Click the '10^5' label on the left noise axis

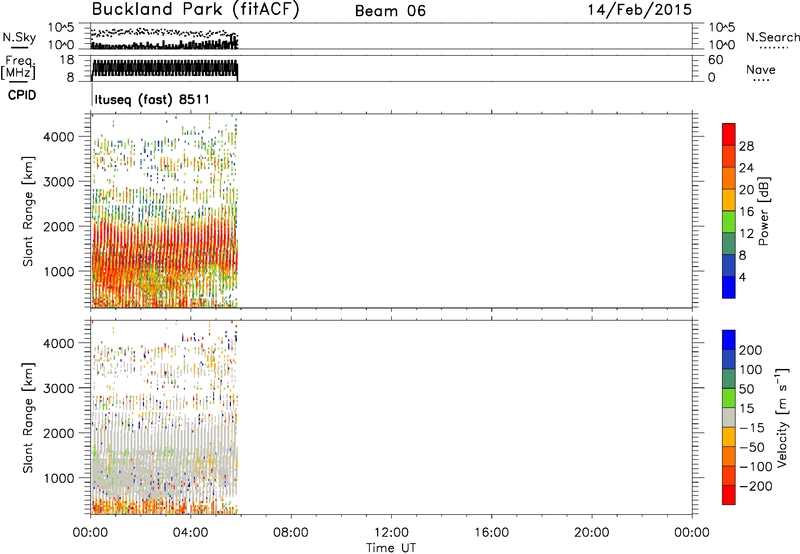pyautogui.click(x=61, y=28)
